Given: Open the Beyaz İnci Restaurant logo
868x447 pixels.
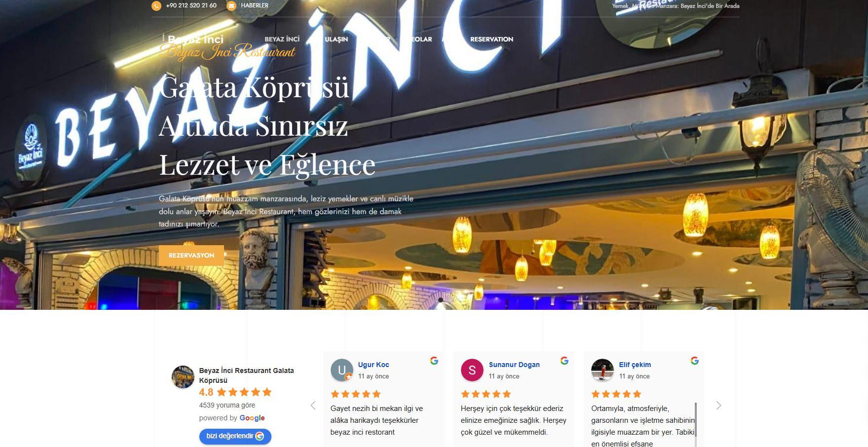Looking at the screenshot, I should [x=227, y=46].
